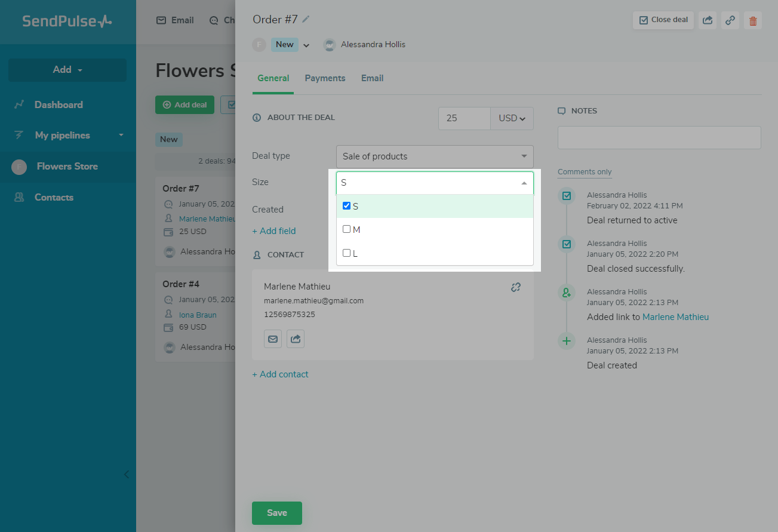Open the USD currency dropdown
Image resolution: width=778 pixels, height=532 pixels.
coord(512,118)
